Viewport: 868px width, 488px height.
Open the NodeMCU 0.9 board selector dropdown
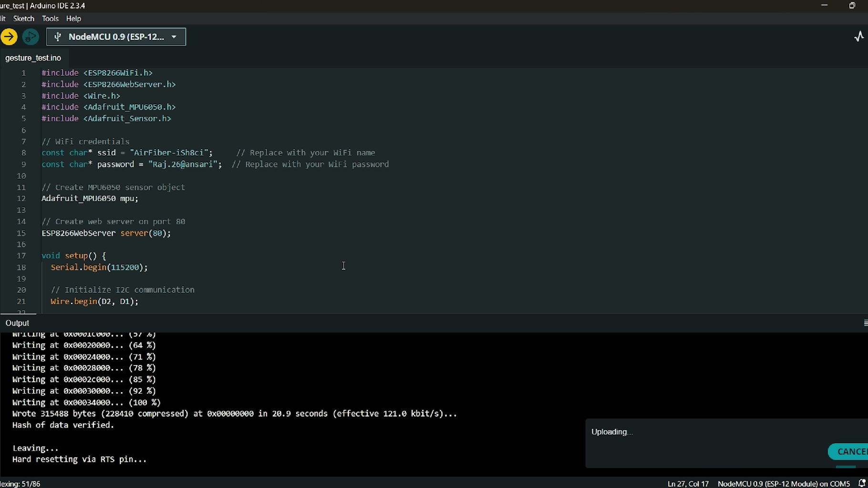pos(116,37)
